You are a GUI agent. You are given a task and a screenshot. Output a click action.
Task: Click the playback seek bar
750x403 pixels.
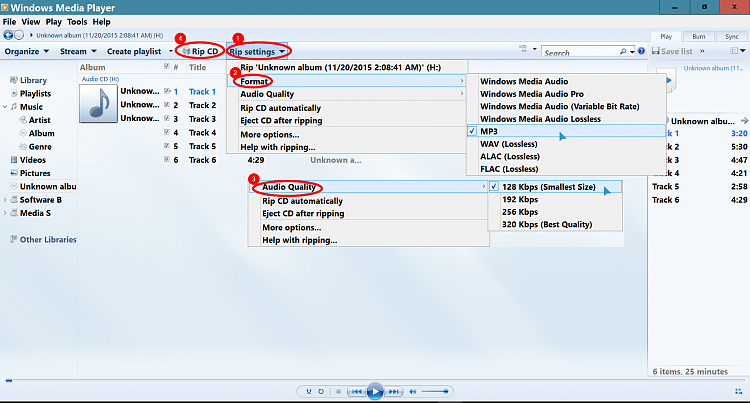[x=375, y=381]
